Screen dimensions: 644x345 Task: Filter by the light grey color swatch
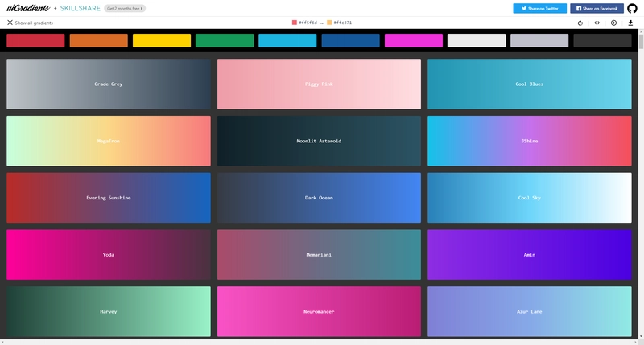tap(539, 40)
